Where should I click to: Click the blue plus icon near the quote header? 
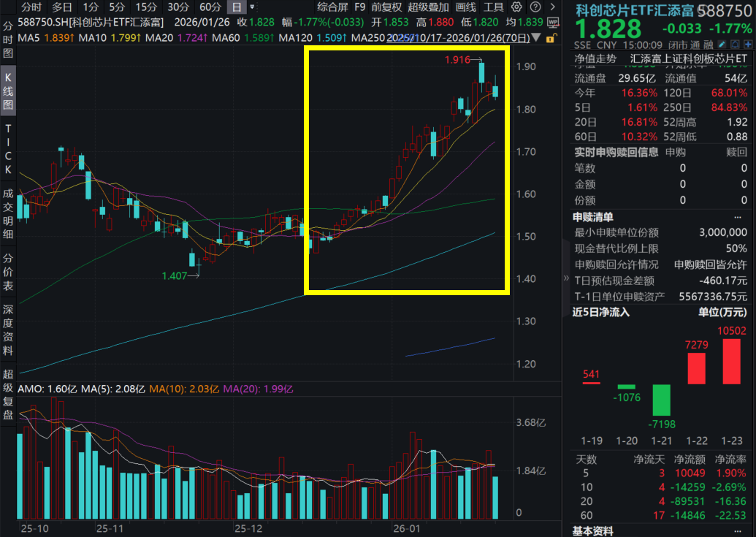pyautogui.click(x=749, y=45)
